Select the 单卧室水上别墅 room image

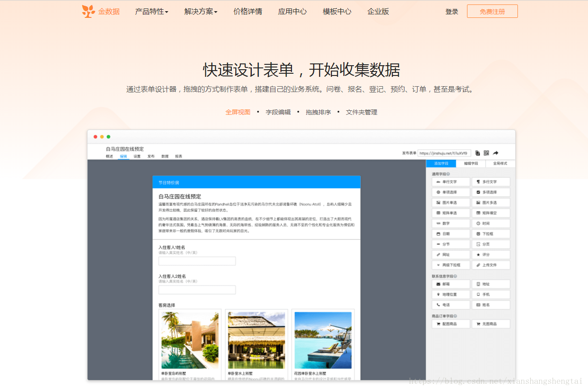coord(256,340)
